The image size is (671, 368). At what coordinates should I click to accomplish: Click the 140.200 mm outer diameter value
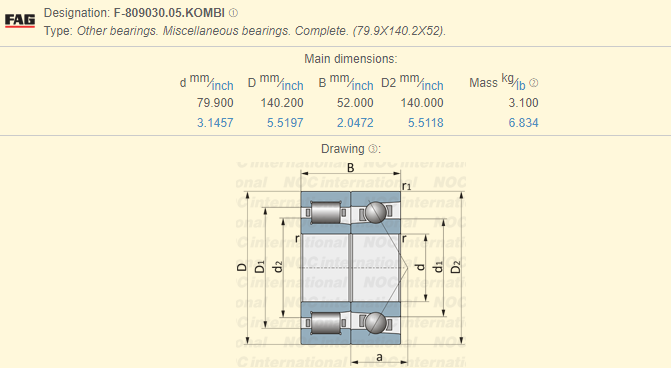(x=282, y=103)
